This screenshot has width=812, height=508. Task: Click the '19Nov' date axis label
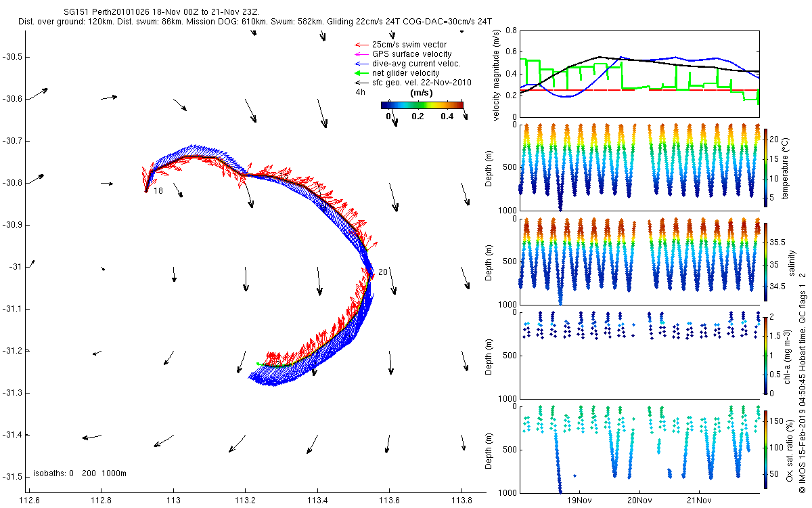[x=580, y=501]
